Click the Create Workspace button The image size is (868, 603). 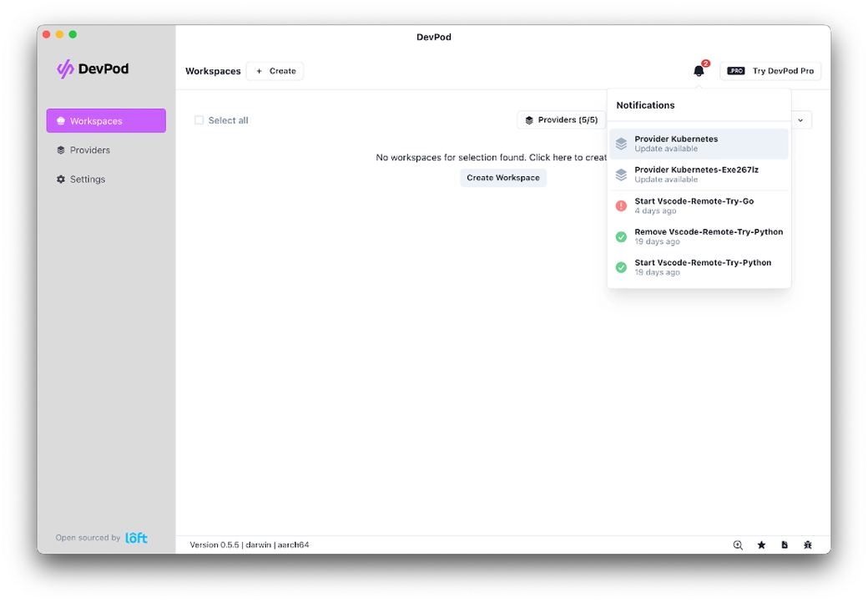pyautogui.click(x=503, y=178)
